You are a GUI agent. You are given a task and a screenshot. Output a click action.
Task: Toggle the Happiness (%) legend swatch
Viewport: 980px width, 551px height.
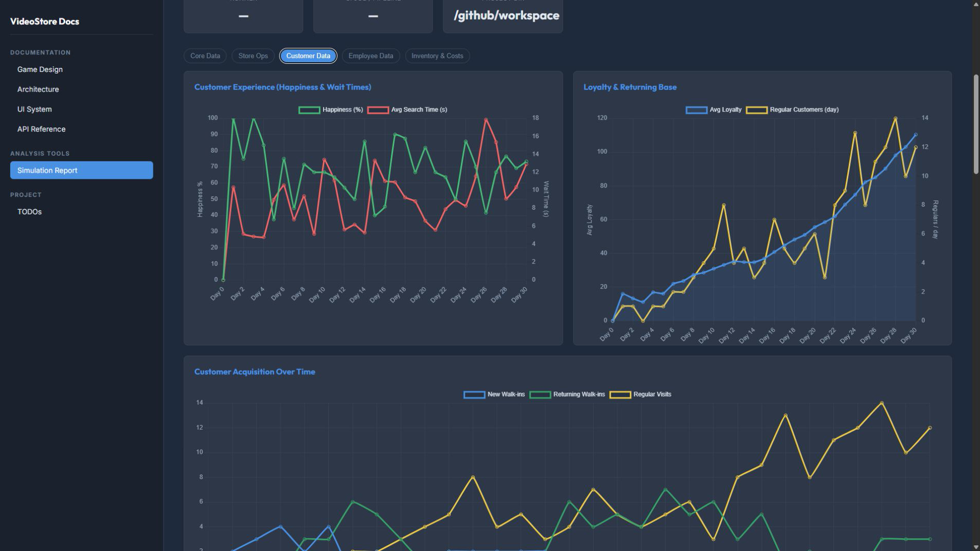pyautogui.click(x=309, y=110)
